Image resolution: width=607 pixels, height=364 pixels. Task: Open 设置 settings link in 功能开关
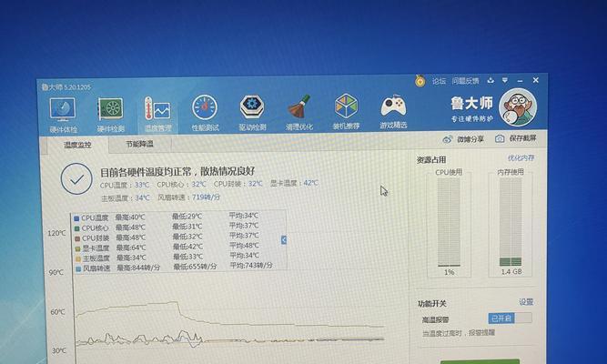(526, 301)
